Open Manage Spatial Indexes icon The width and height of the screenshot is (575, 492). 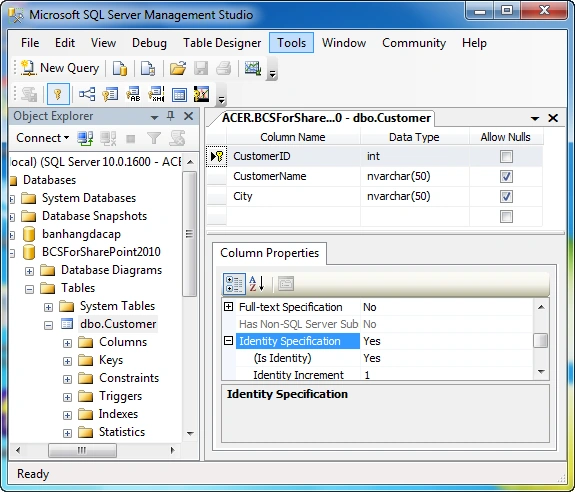(202, 94)
